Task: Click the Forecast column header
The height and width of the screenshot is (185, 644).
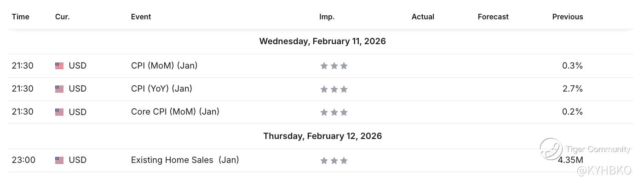Action: coord(493,17)
